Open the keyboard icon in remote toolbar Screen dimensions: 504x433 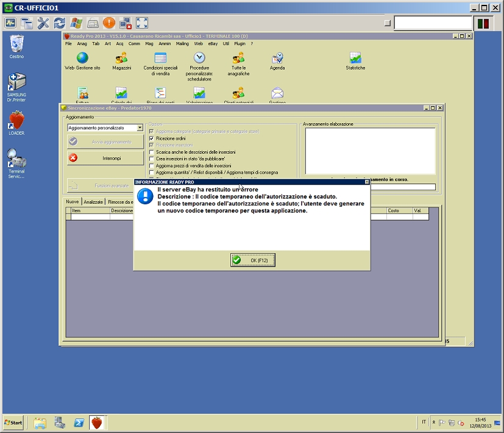(93, 23)
